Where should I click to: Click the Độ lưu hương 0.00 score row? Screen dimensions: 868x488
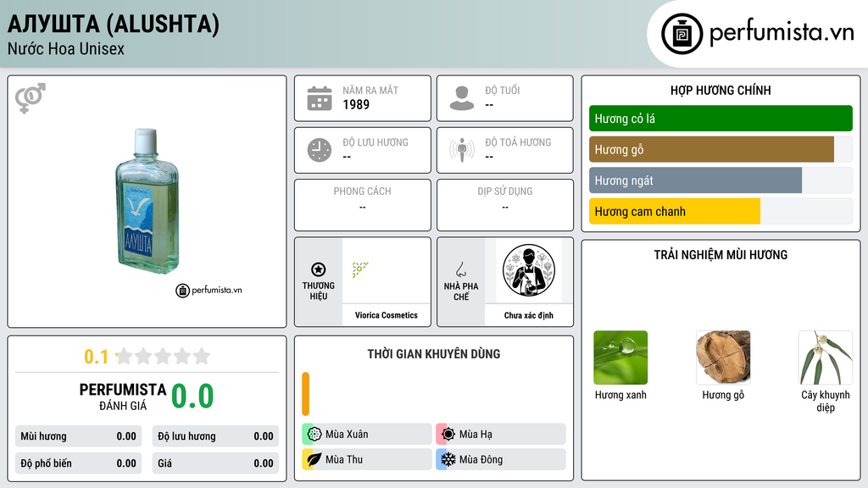tap(215, 436)
